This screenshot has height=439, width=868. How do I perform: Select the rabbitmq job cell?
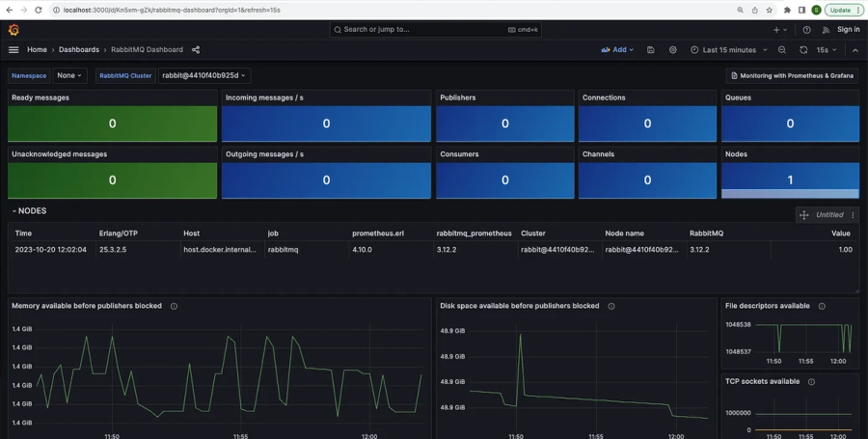coord(283,250)
